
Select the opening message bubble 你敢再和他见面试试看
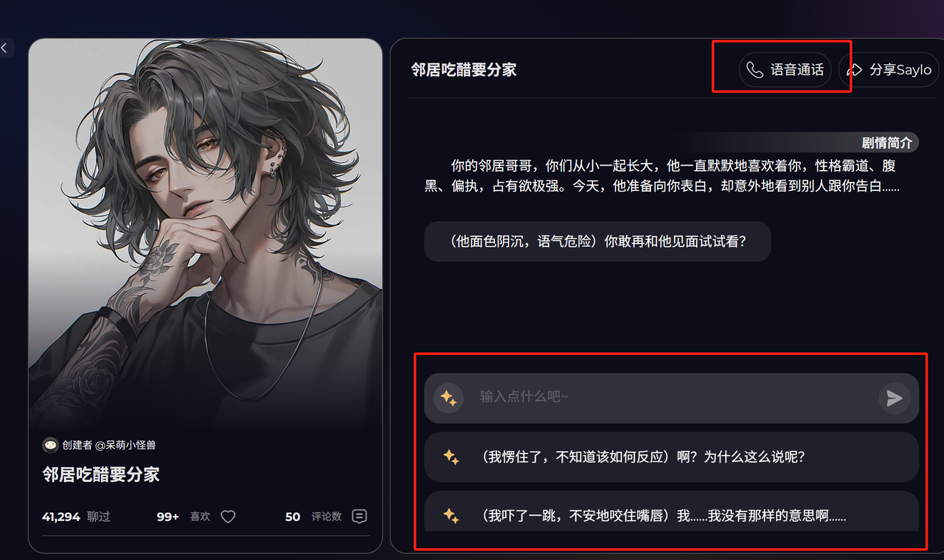tap(597, 242)
